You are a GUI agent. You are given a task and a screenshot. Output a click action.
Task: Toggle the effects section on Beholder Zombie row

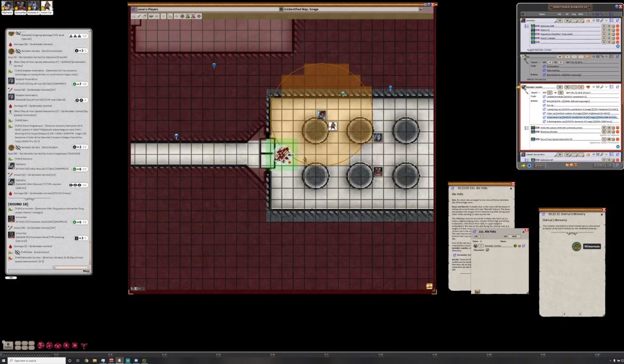(x=611, y=87)
